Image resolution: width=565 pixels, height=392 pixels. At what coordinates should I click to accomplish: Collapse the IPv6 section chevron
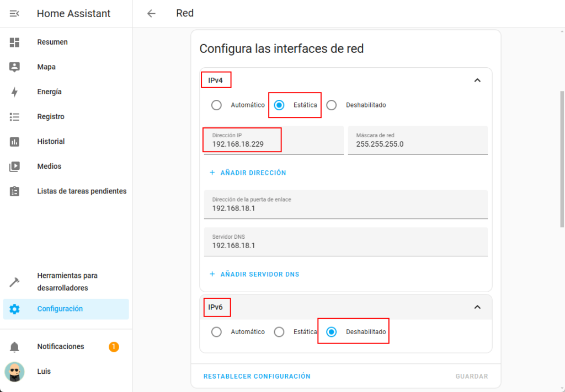[477, 307]
